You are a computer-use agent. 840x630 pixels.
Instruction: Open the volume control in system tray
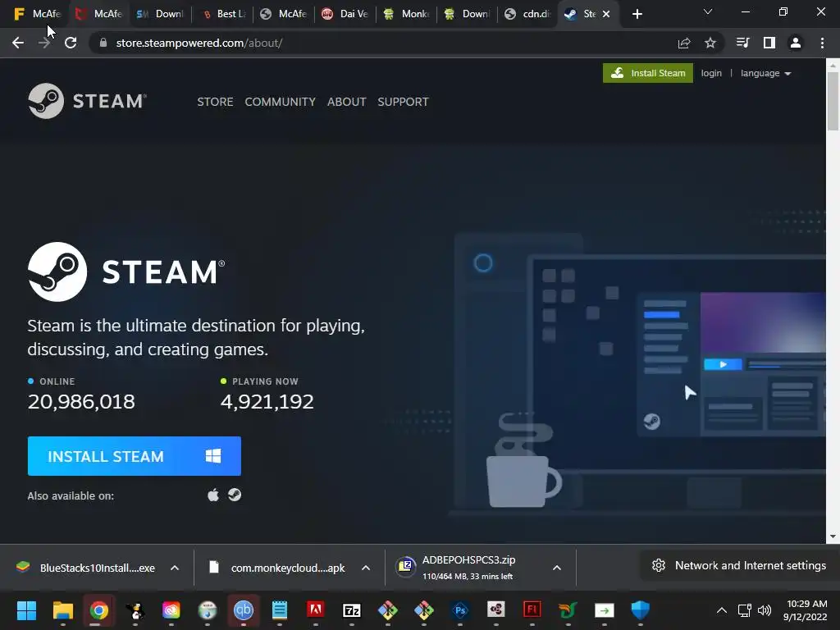(x=765, y=610)
